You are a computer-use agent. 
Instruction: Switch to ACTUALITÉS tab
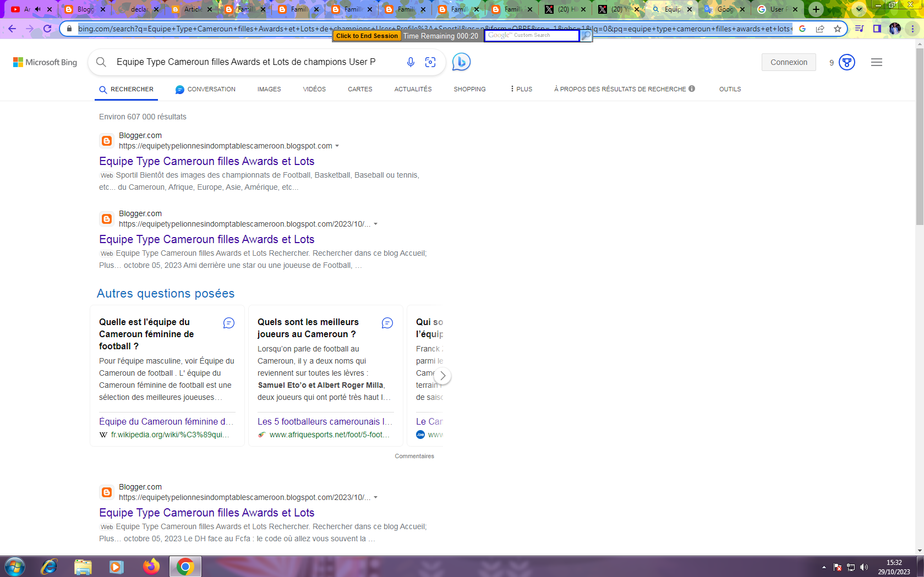413,89
